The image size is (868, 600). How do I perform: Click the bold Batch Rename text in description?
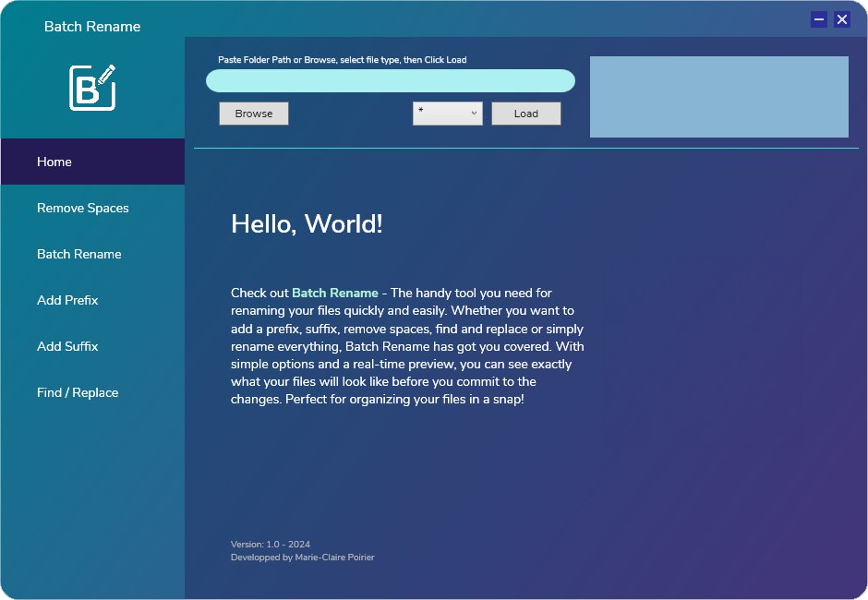335,294
